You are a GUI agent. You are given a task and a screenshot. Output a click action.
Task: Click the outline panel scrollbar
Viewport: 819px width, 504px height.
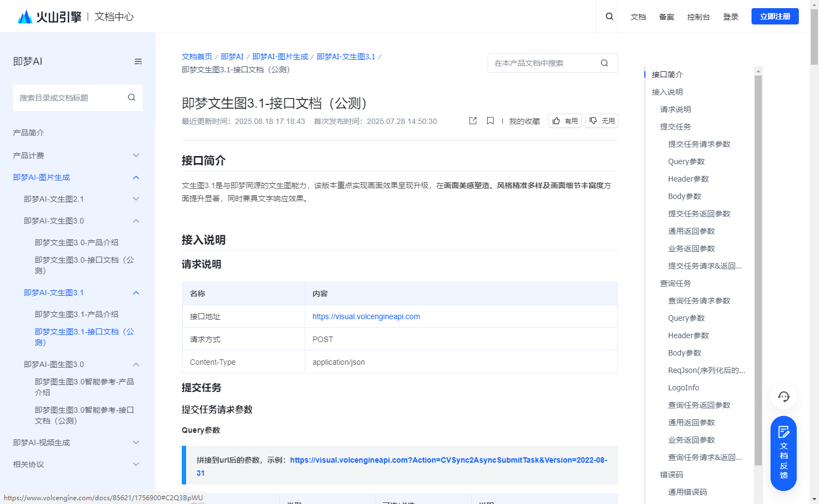pos(758,270)
